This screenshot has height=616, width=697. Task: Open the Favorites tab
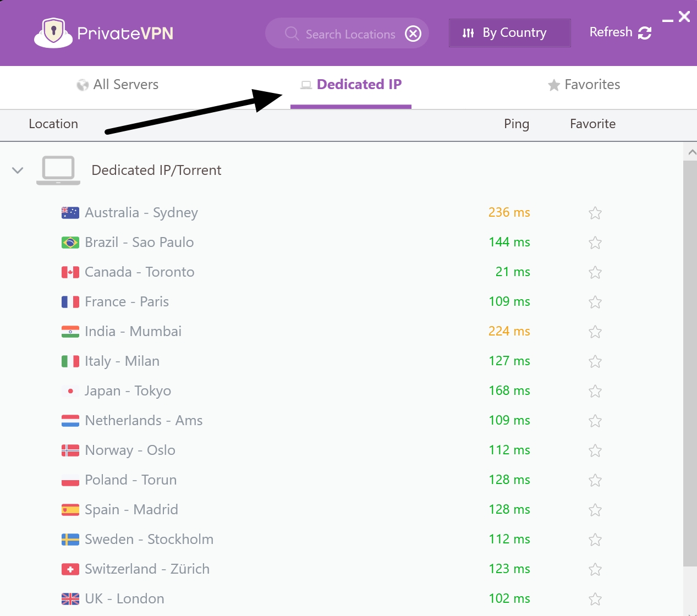click(x=584, y=85)
